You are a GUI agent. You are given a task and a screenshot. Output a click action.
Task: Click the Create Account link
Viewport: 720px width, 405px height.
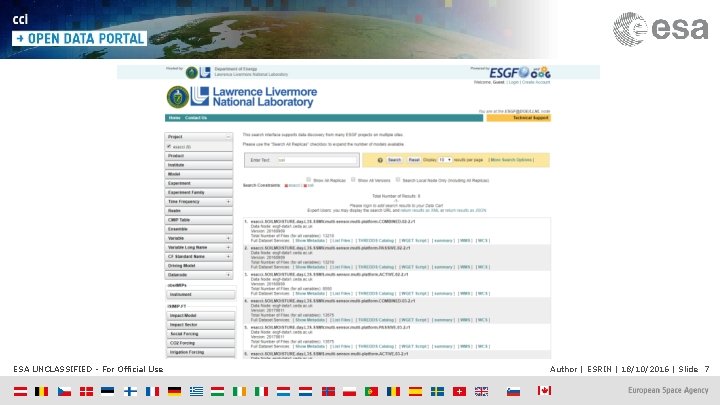point(536,82)
